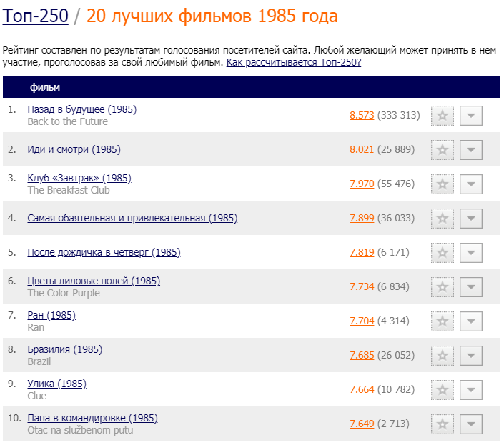Click the original title 'Back to the Future'
The image size is (504, 445).
click(67, 121)
